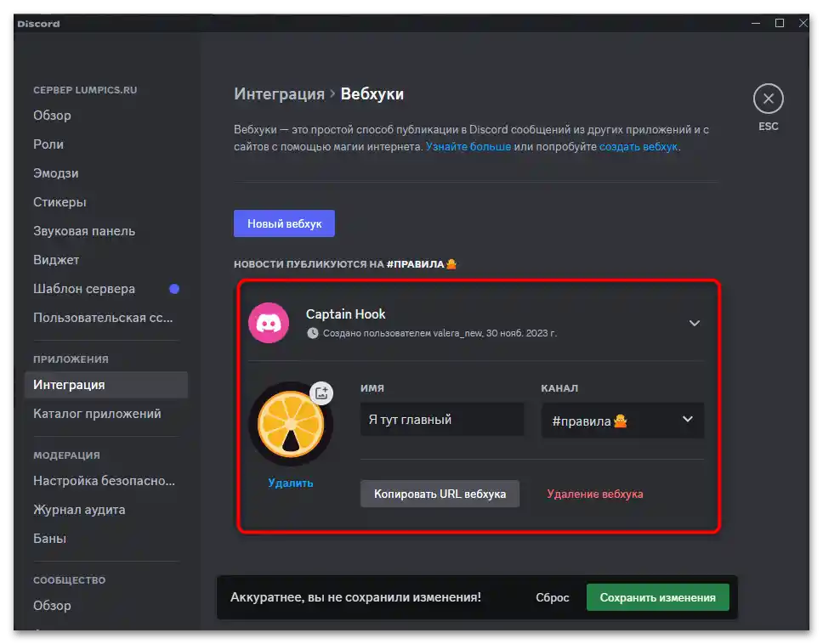Click the name field 'Я тут главный'
The height and width of the screenshot is (644, 823).
[x=442, y=420]
